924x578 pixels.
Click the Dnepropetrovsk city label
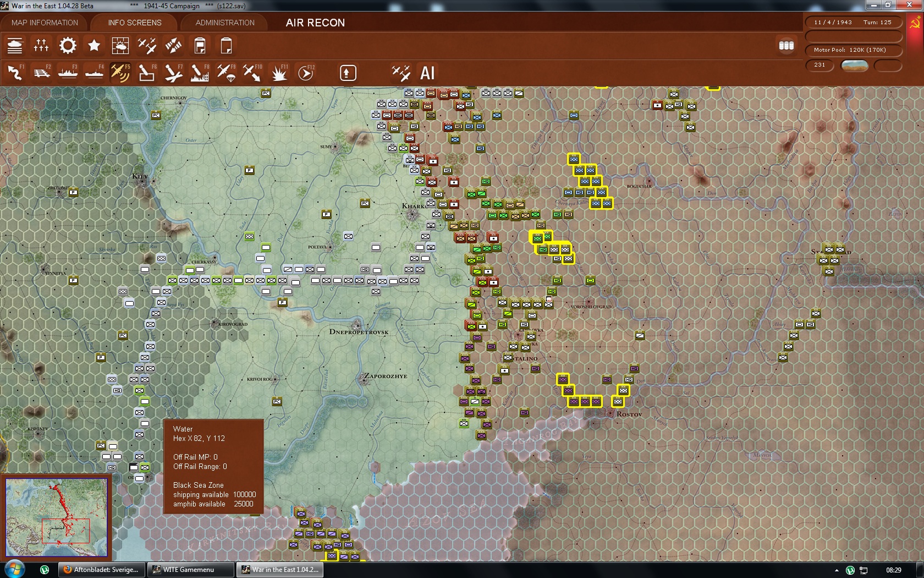tap(359, 332)
